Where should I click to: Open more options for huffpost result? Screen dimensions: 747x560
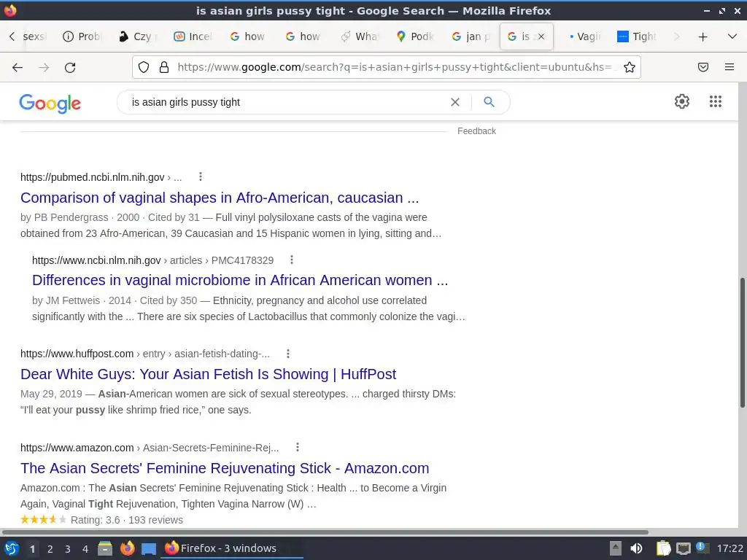point(287,354)
